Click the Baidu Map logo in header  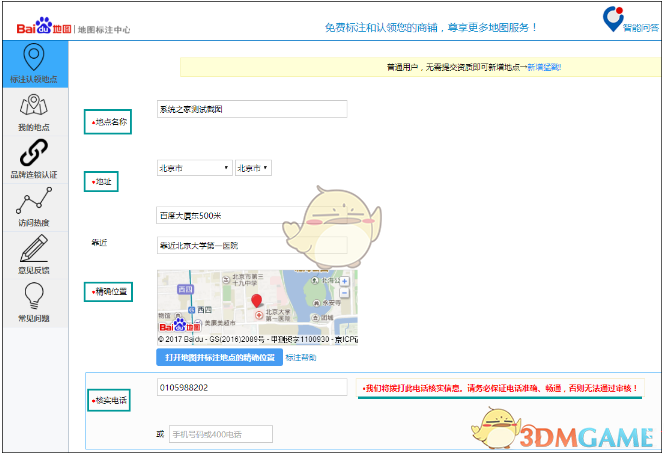pos(44,26)
